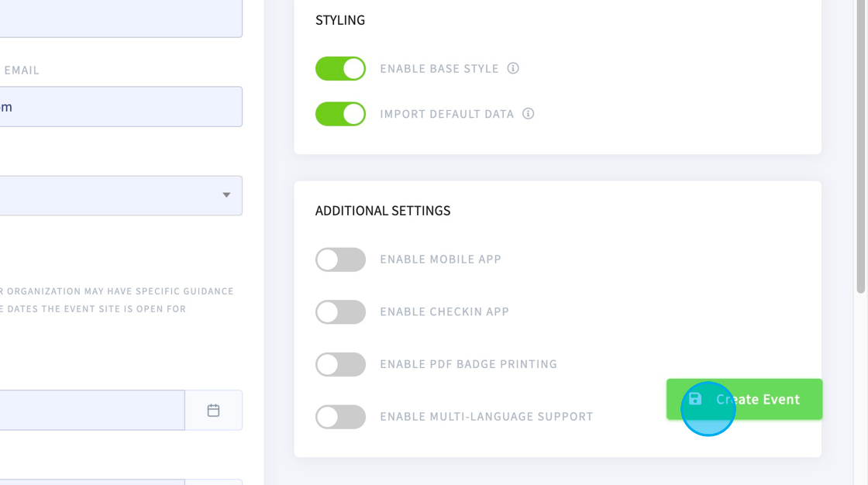The image size is (868, 485).
Task: Click the Email input field
Action: pyautogui.click(x=121, y=106)
